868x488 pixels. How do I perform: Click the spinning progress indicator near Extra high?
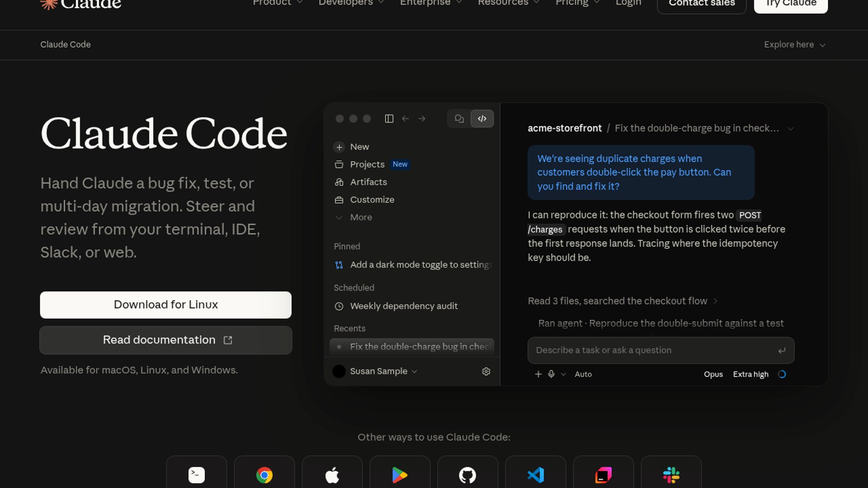[x=782, y=374]
